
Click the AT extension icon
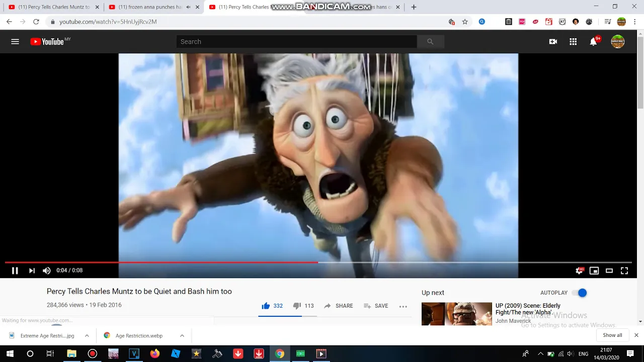[562, 22]
